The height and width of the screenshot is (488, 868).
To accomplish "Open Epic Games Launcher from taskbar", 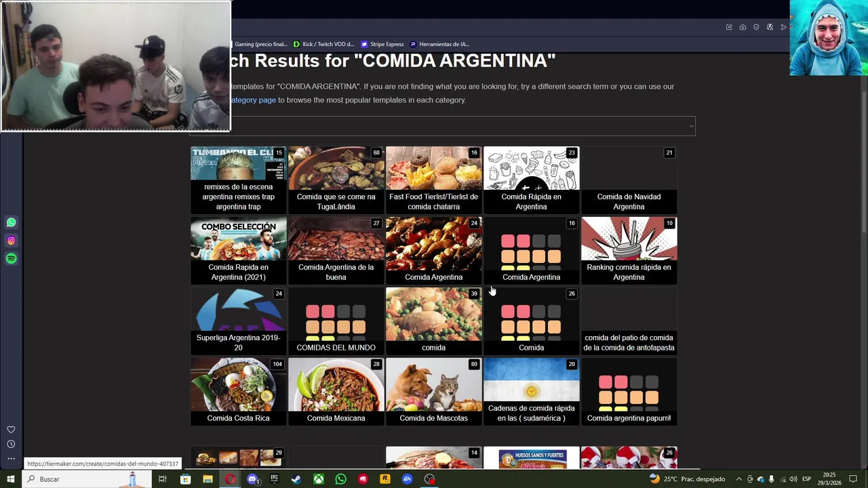I will click(x=274, y=479).
